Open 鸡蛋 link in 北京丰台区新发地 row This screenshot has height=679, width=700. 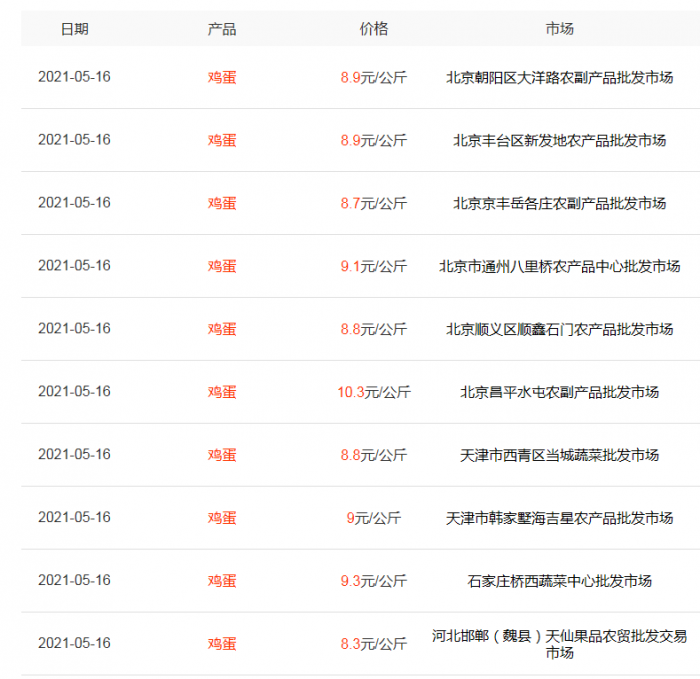(222, 140)
